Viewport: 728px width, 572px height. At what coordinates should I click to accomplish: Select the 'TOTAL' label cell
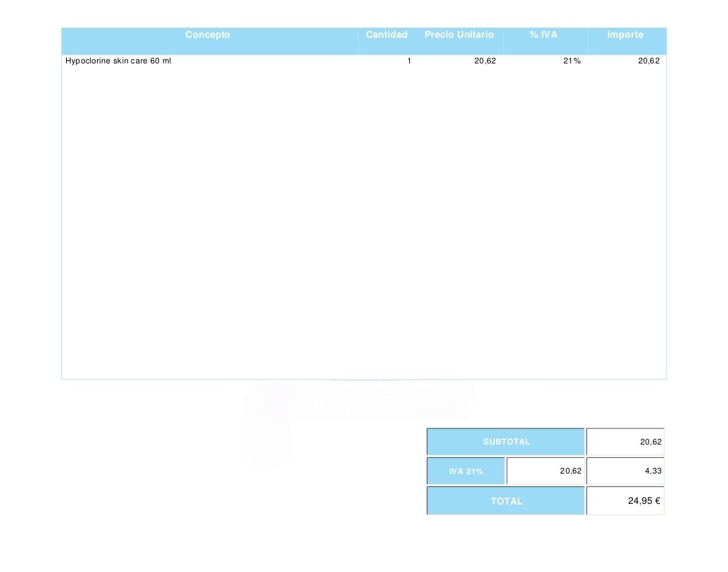506,501
